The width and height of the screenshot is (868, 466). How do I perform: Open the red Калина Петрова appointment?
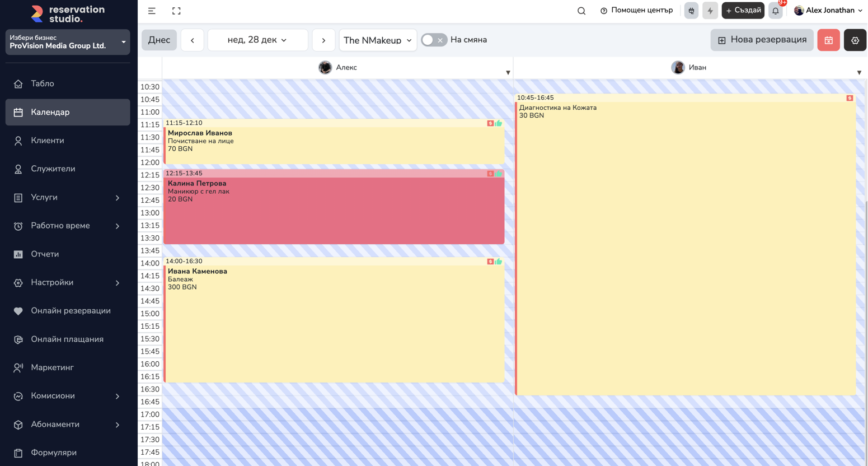point(334,213)
